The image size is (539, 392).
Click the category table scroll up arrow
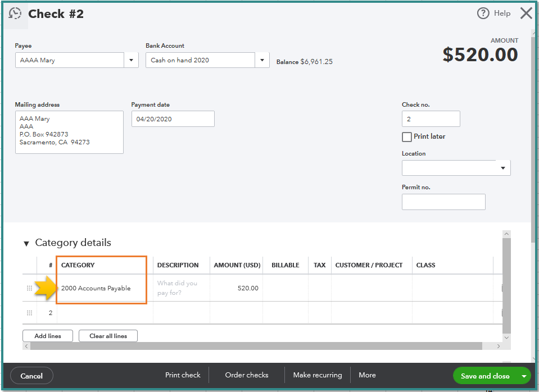click(x=506, y=234)
